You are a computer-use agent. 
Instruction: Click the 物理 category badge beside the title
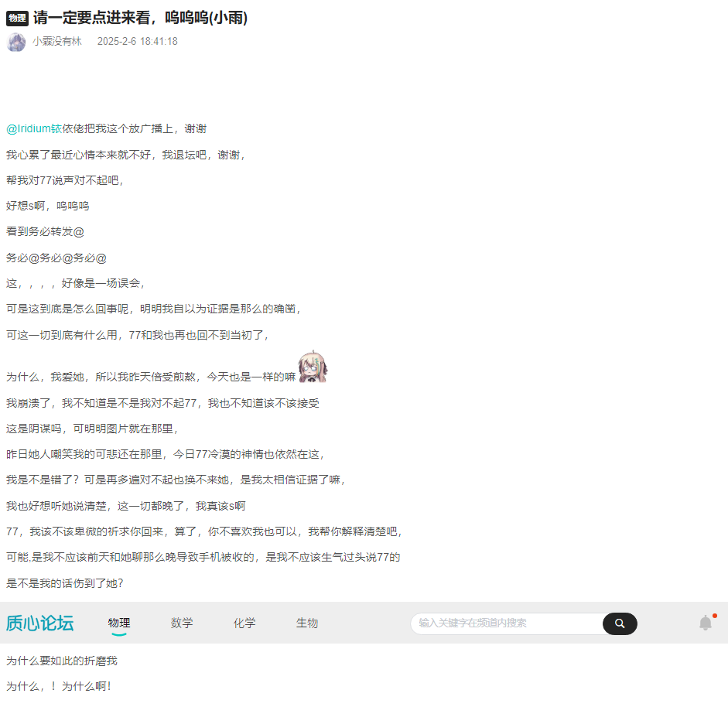(x=17, y=19)
